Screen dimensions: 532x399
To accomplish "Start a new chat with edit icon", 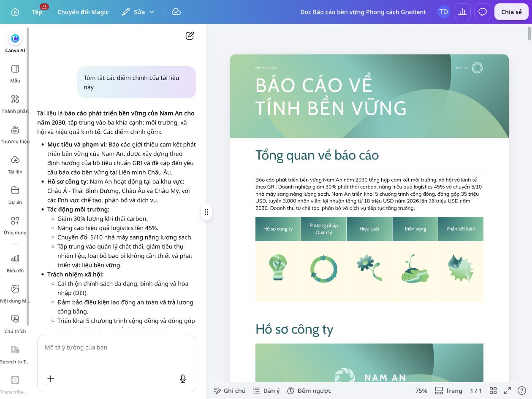I will tap(190, 36).
